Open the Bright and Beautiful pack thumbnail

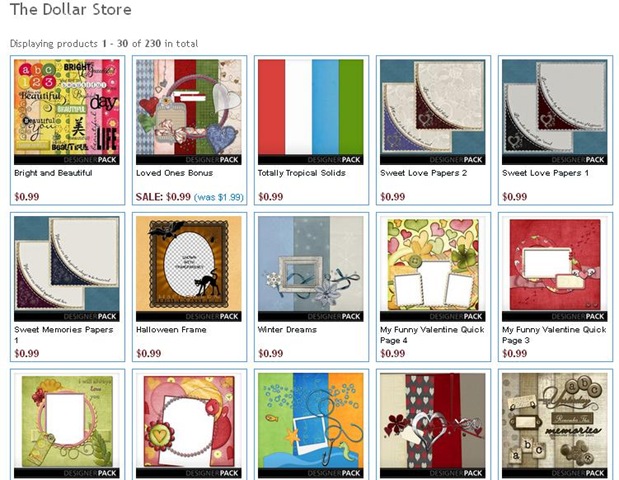click(x=67, y=112)
